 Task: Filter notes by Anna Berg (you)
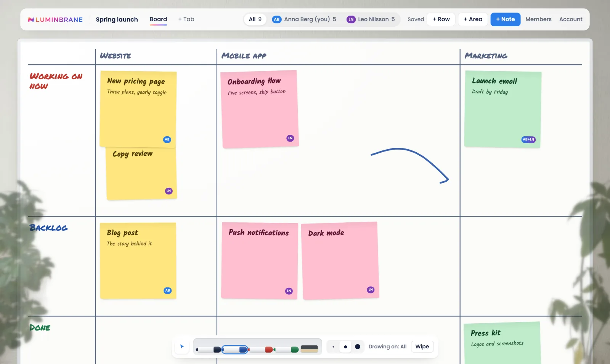tap(304, 19)
